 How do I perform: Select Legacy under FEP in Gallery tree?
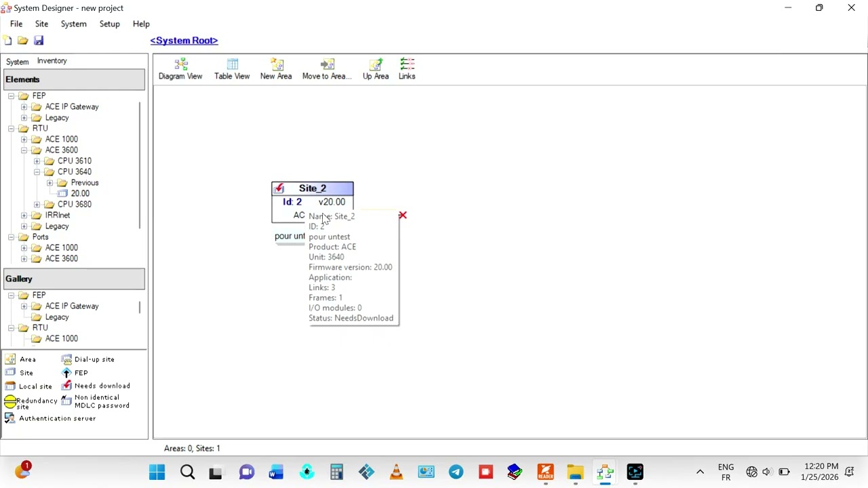[x=57, y=317]
